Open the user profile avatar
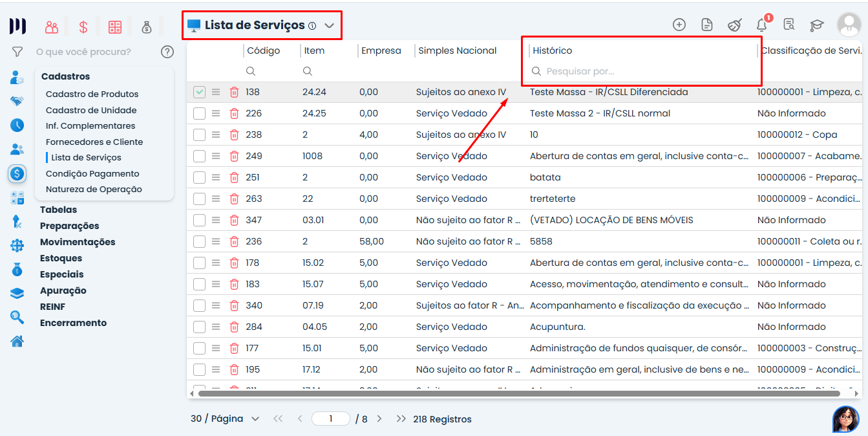The image size is (868, 436). (849, 25)
